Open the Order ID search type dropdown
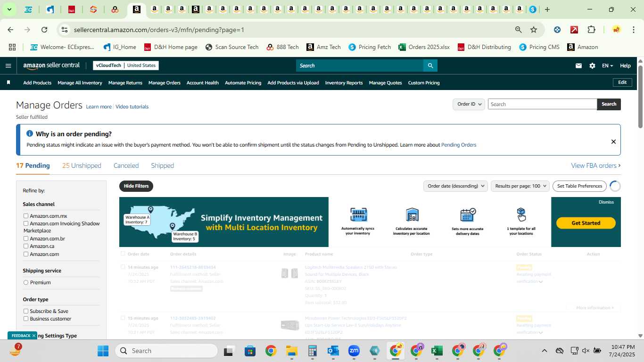The image size is (644, 362). pyautogui.click(x=469, y=104)
